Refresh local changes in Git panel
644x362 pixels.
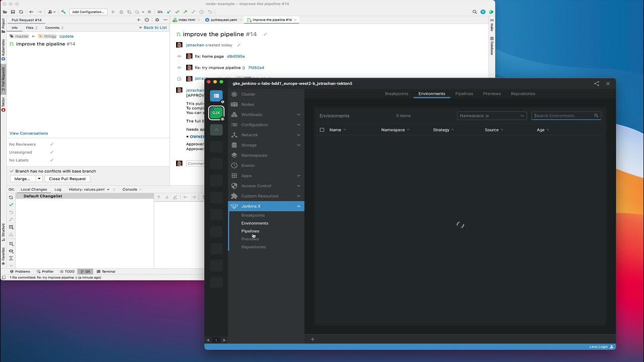coord(11,198)
